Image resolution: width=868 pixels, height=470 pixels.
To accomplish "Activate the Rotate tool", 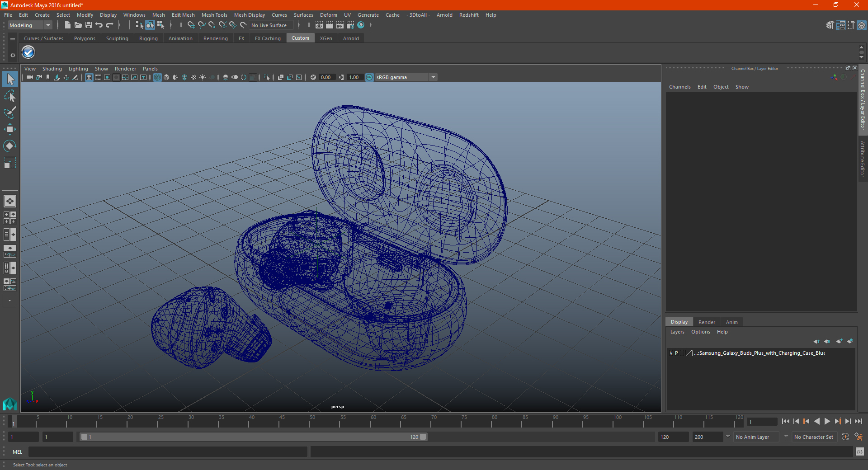I will point(10,146).
